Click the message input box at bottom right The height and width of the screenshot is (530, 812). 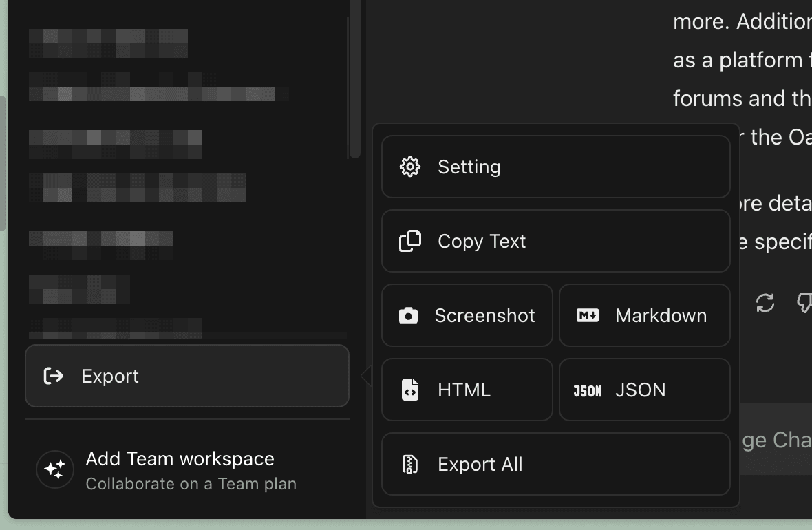(774, 440)
